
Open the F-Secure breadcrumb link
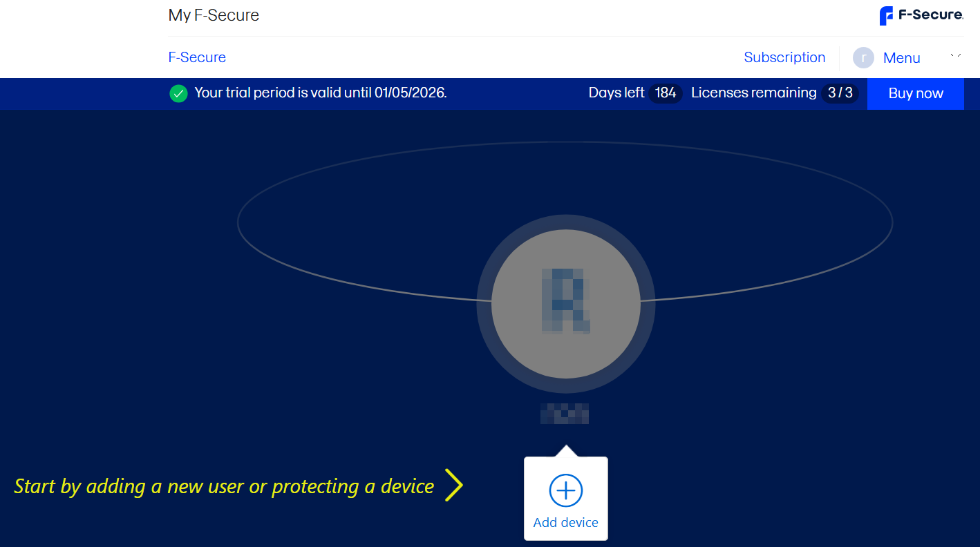click(x=197, y=57)
